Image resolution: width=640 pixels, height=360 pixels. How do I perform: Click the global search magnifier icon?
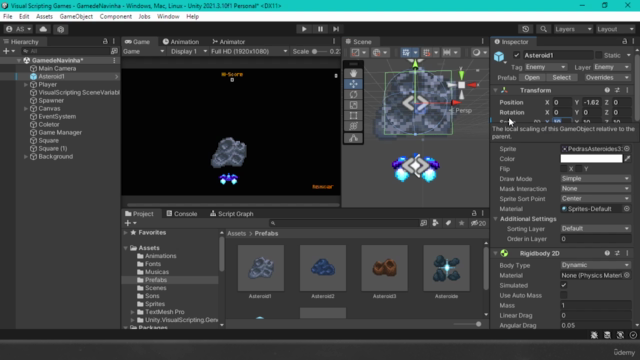point(543,29)
